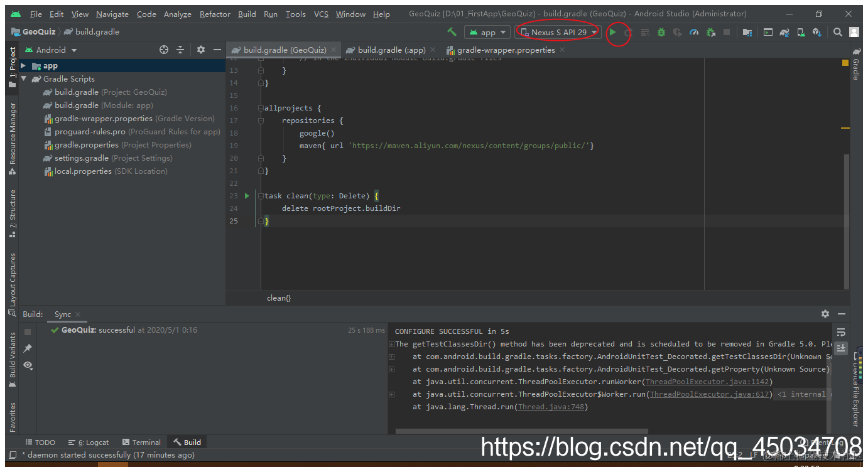Click stop square in Build panel sidebar
868x467 pixels.
tap(28, 331)
